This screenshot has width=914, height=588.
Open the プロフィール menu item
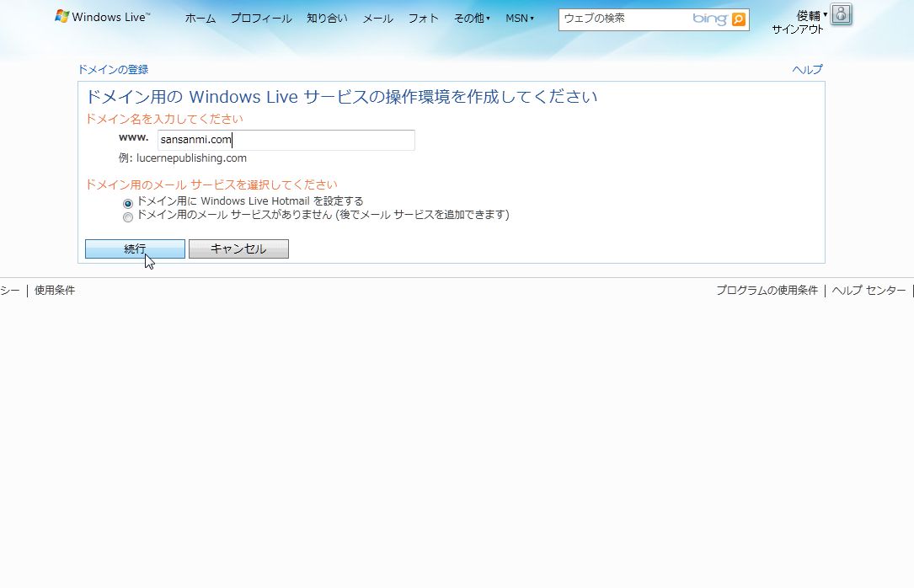tap(261, 19)
